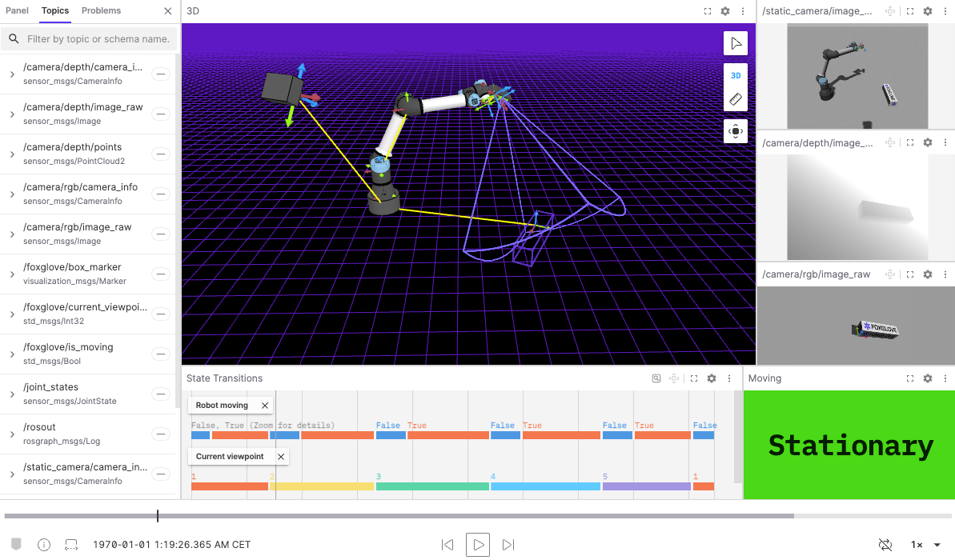Screen dimensions: 955x560
Task: Open 3D panel settings gear
Action: tap(725, 11)
